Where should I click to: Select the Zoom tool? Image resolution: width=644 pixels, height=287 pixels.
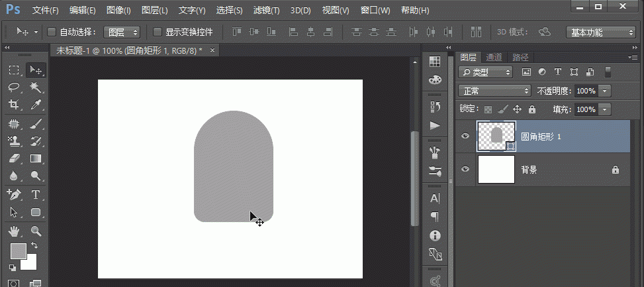pos(36,231)
